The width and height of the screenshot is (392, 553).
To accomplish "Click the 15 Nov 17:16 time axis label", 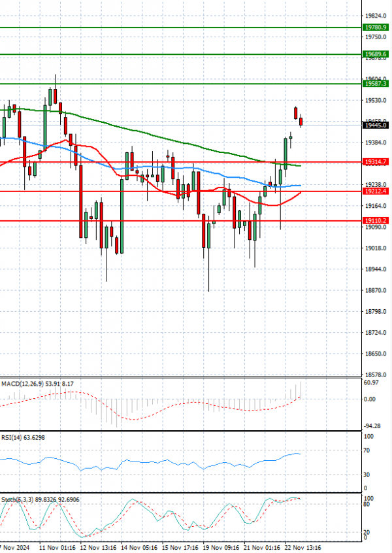I will click(x=180, y=548).
